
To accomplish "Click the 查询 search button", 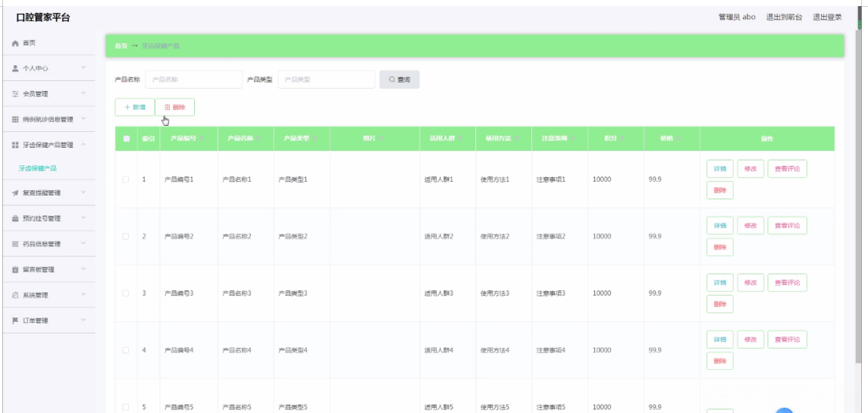I will [399, 80].
